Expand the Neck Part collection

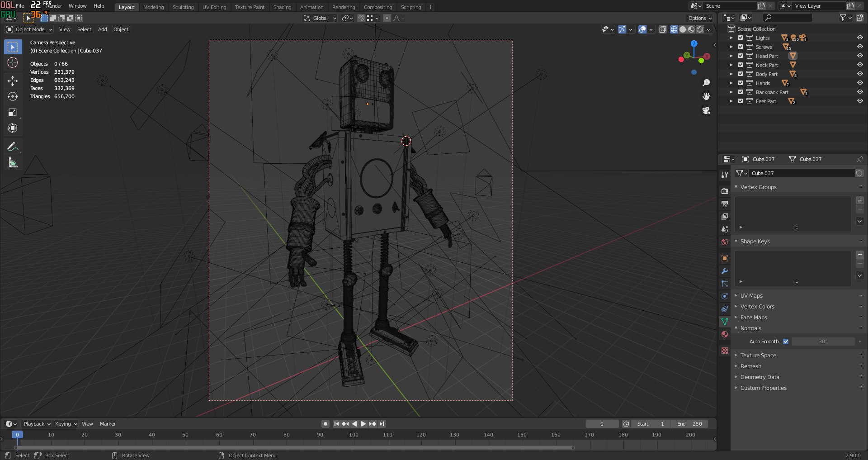pyautogui.click(x=731, y=65)
